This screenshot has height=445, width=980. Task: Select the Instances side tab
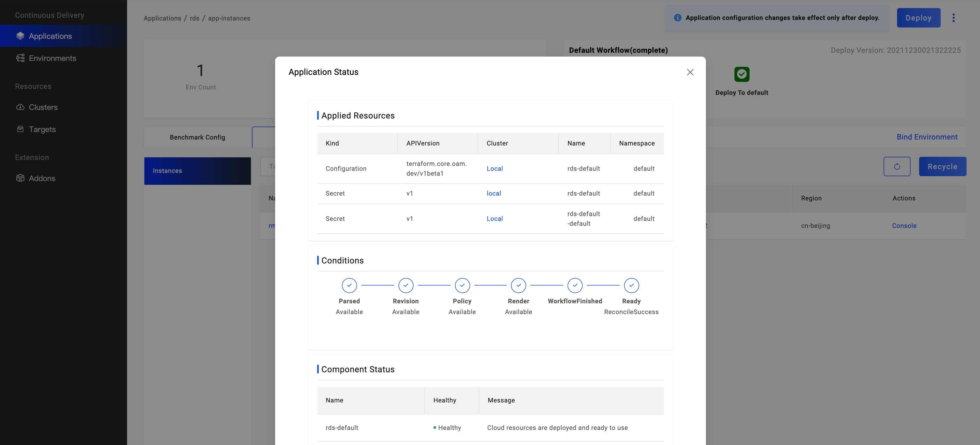[197, 171]
